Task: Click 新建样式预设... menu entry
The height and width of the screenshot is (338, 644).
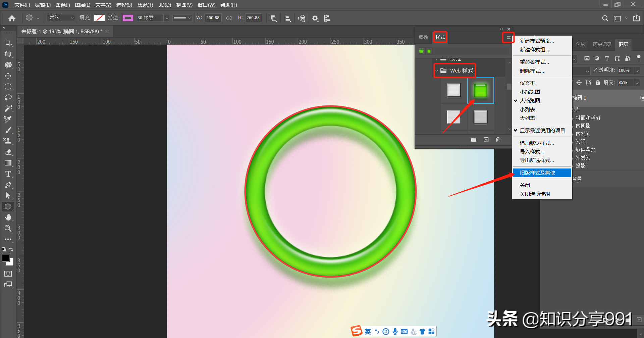Action: (537, 41)
